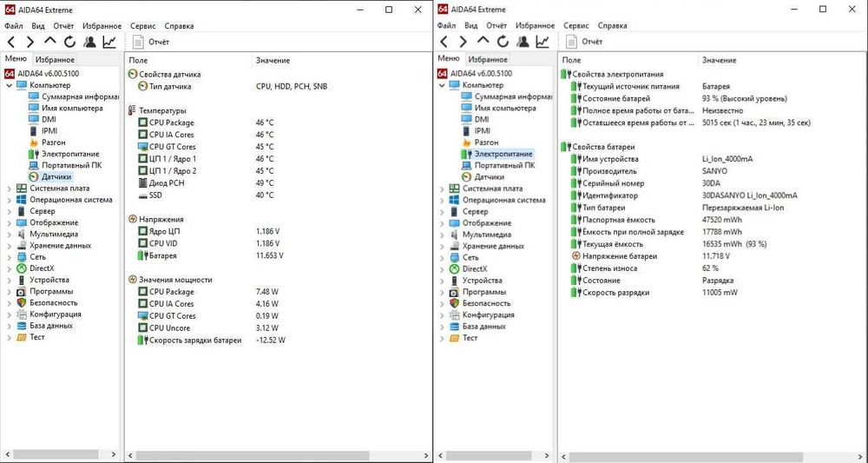Viewport: 868px width, 463px height.
Task: Select Программы in right window tree
Action: coord(483,292)
